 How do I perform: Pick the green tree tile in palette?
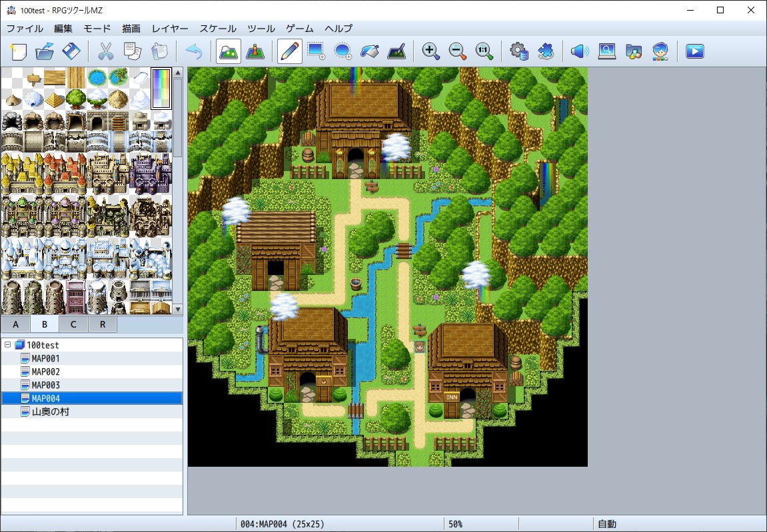76,99
